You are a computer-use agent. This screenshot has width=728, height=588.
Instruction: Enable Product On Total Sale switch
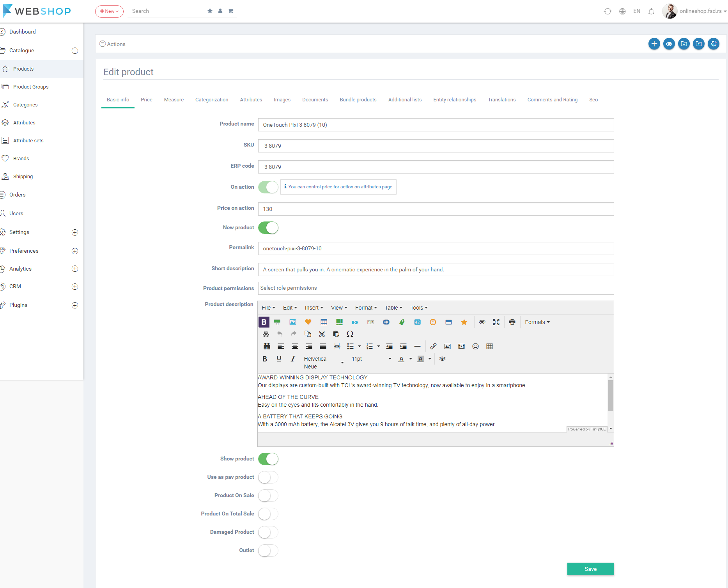pos(268,514)
